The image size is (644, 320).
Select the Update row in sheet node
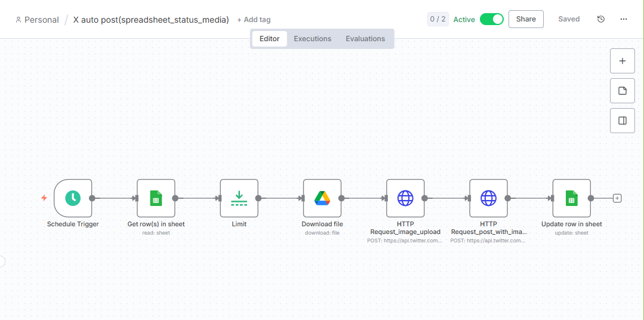[x=571, y=198]
